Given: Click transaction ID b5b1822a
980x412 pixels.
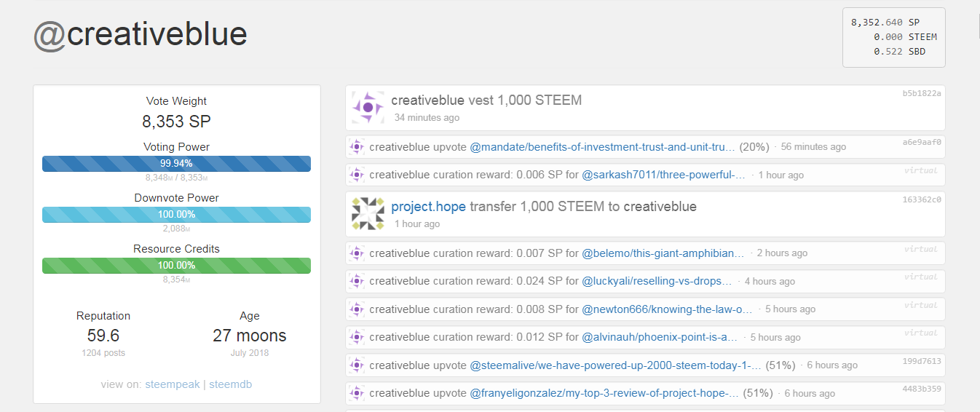Looking at the screenshot, I should tap(922, 94).
